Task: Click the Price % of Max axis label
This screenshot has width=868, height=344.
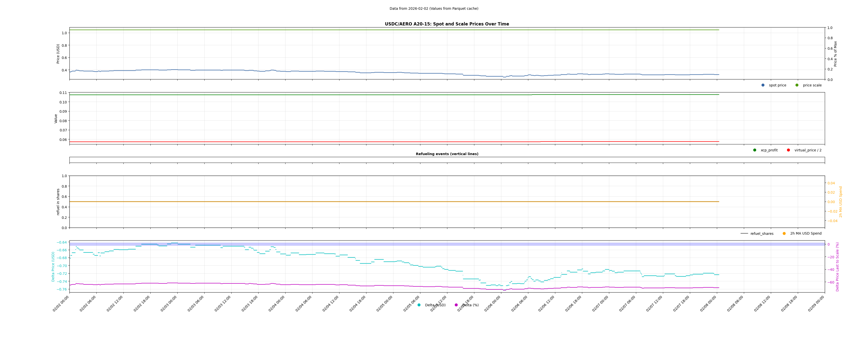Action: coord(835,53)
